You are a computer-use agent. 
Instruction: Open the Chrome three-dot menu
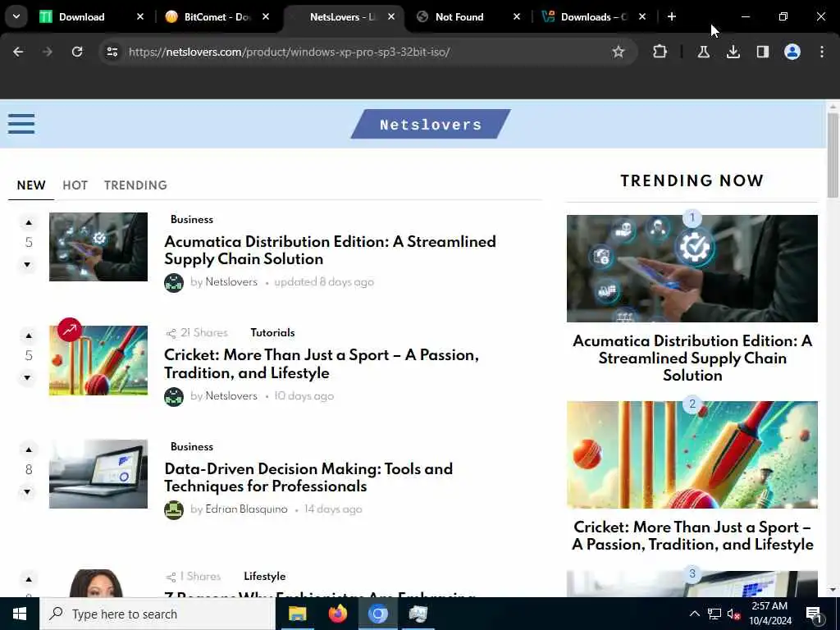tap(822, 52)
